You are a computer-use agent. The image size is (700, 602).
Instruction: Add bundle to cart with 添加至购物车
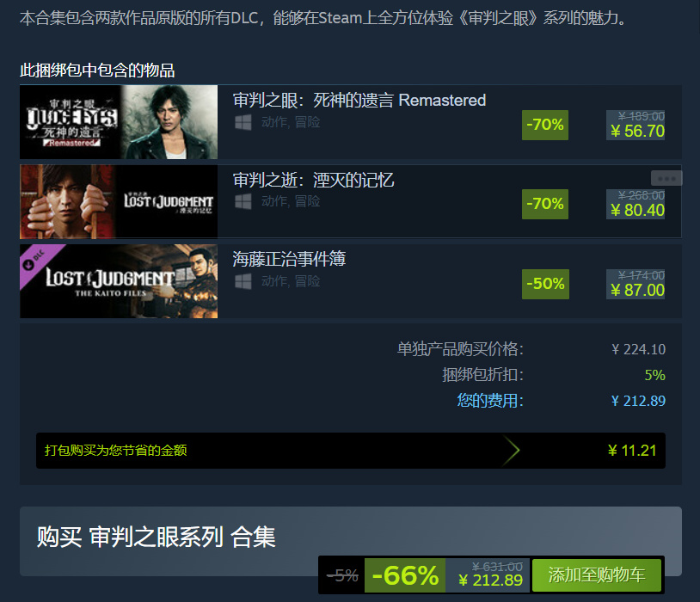[597, 574]
